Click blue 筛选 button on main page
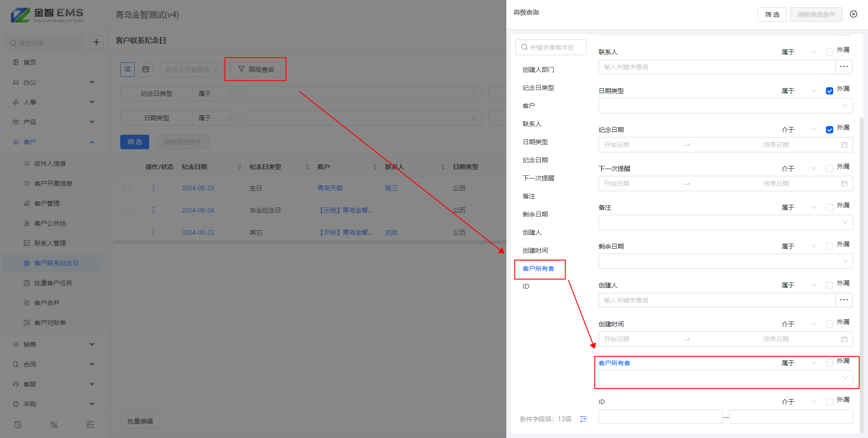Screen dimensions: 868x438 135,142
